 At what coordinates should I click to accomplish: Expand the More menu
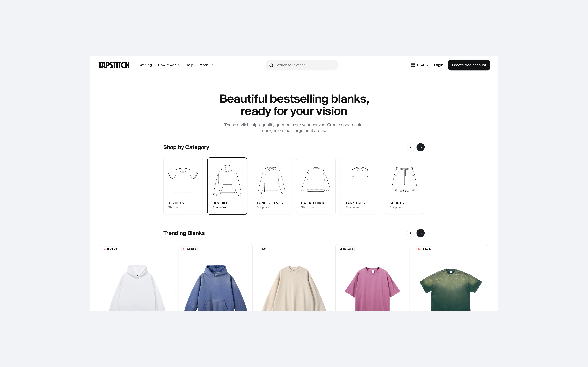coord(206,65)
